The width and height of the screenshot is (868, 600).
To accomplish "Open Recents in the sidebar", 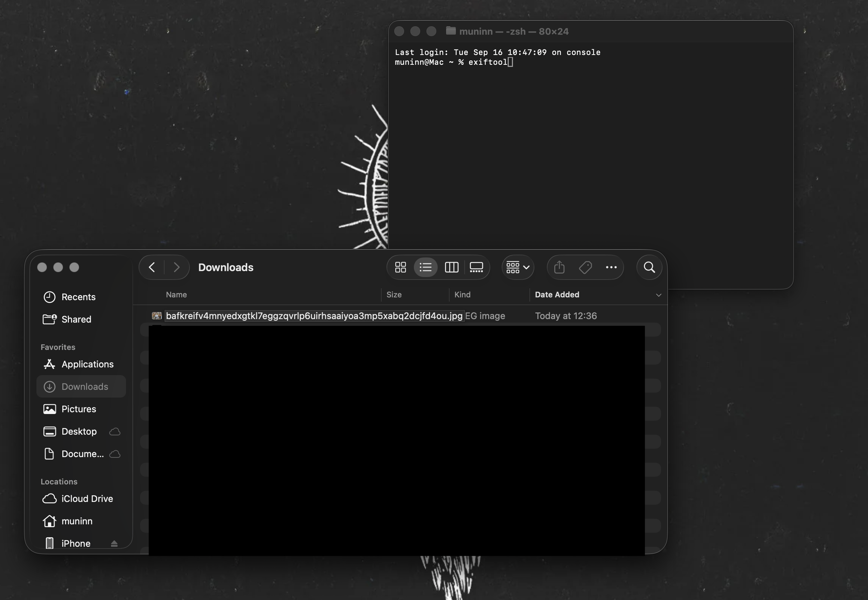I will click(78, 297).
